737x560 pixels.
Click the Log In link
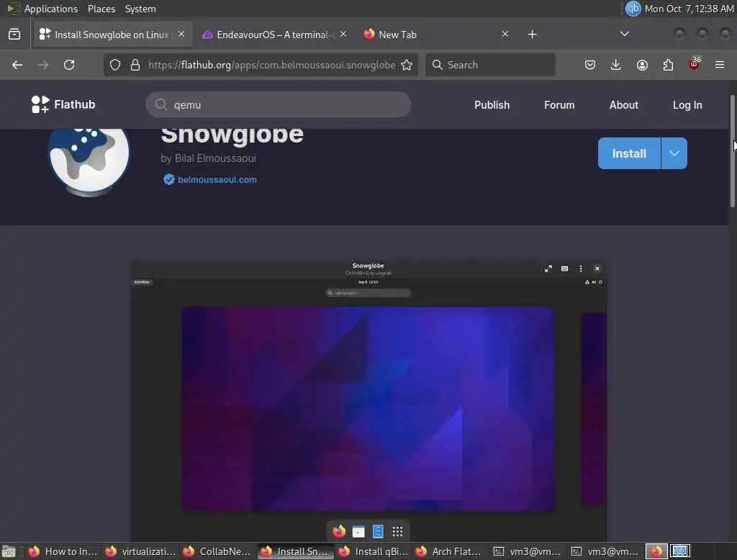click(x=687, y=105)
